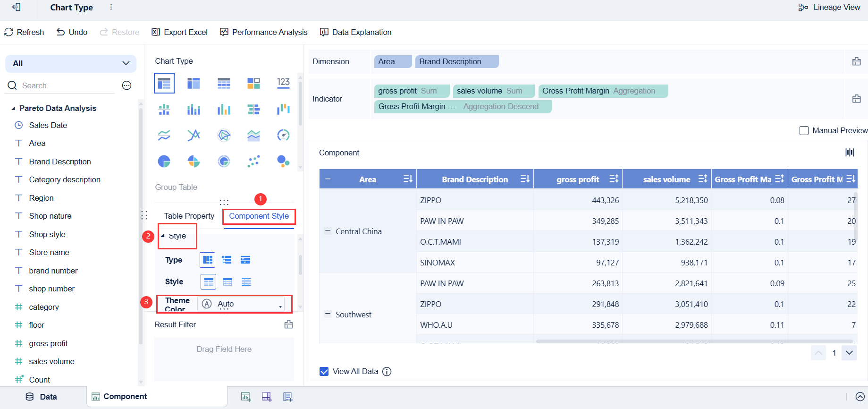Click the Refresh button
This screenshot has width=868, height=409.
[x=24, y=32]
